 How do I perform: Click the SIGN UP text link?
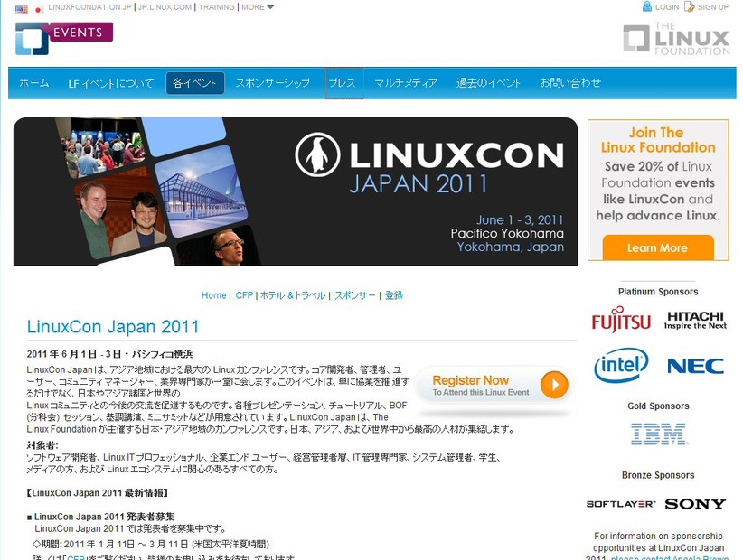click(713, 7)
